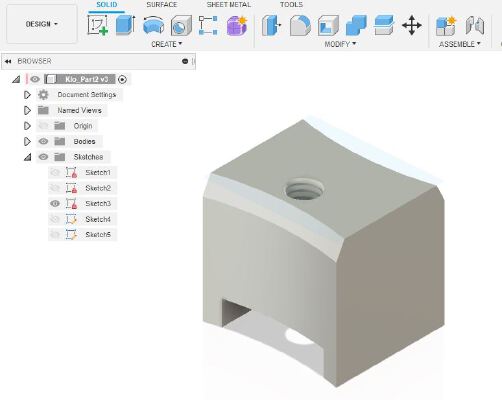The height and width of the screenshot is (400, 502).
Task: Click the Combine bodies icon
Action: pos(356,25)
